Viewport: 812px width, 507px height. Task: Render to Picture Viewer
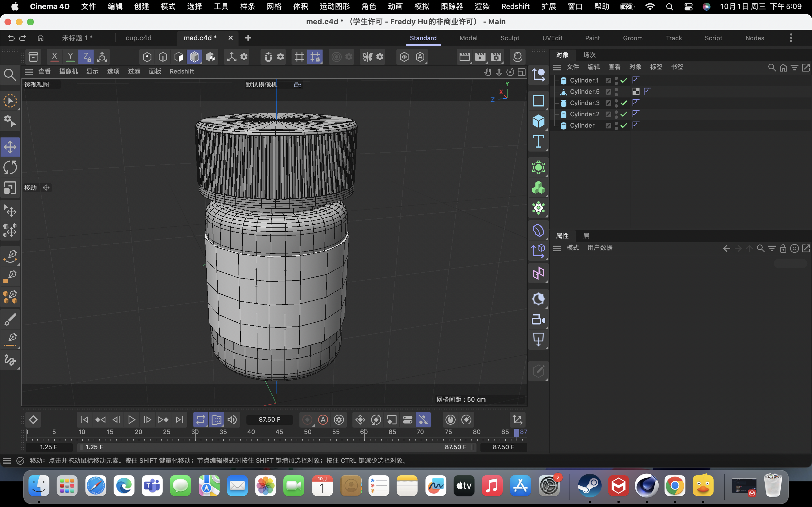(x=480, y=57)
